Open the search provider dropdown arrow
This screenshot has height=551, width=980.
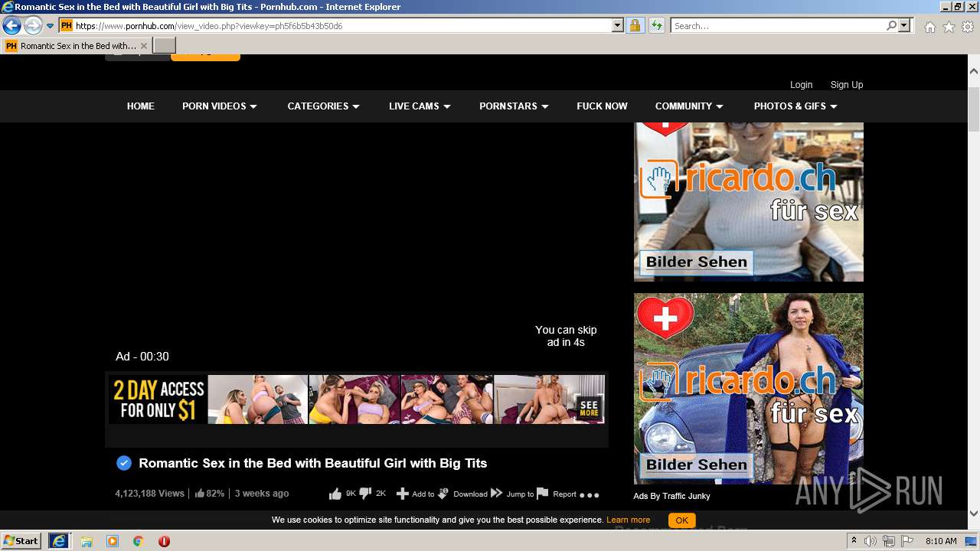click(904, 26)
